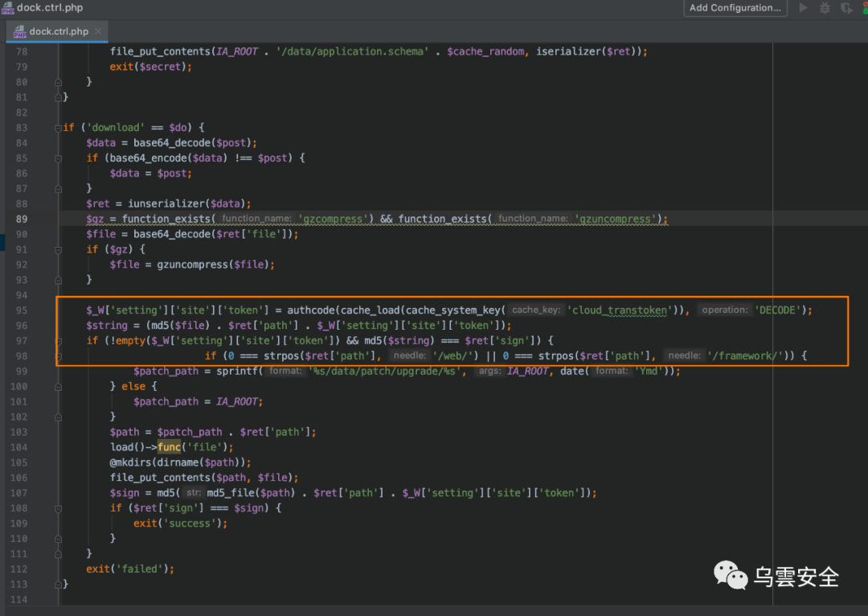Click highlighted 'func' on line 104
The width and height of the screenshot is (868, 616).
169,448
